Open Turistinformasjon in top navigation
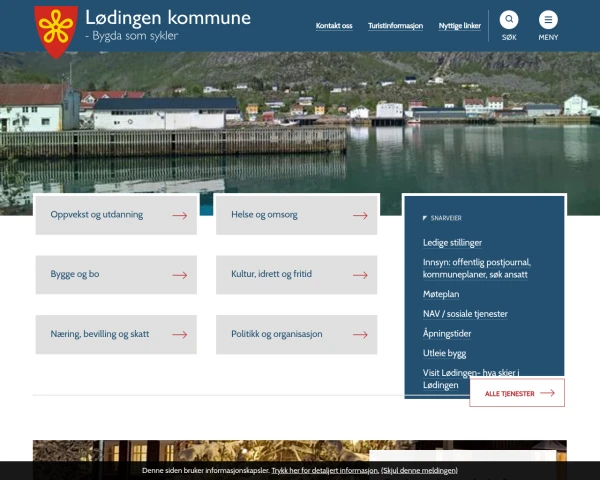The image size is (600, 480). [395, 26]
